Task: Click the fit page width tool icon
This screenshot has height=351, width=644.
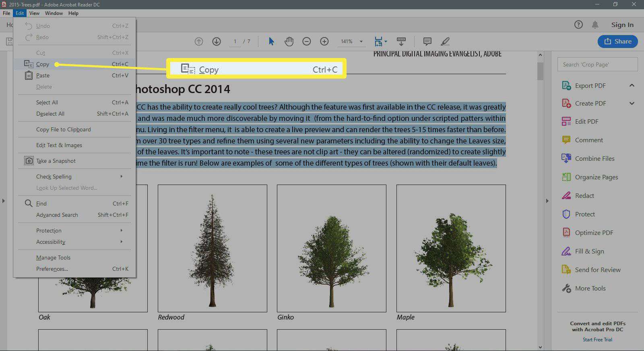Action: (378, 42)
